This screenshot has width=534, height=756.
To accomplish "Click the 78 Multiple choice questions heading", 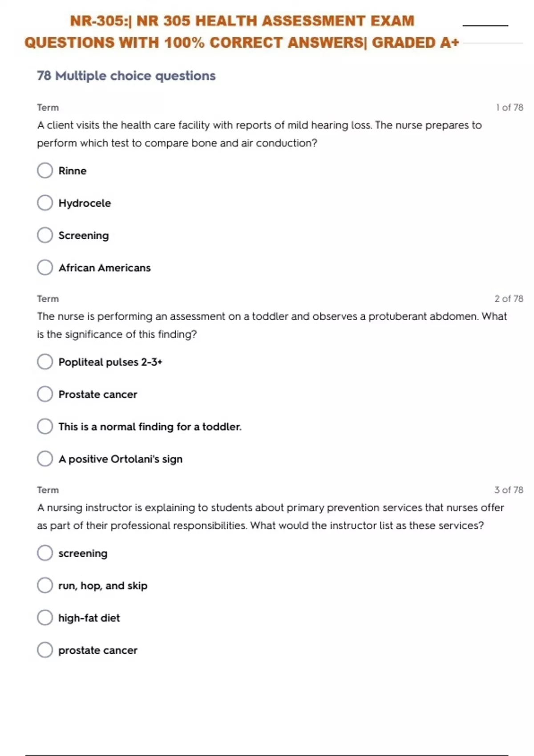I will (126, 76).
